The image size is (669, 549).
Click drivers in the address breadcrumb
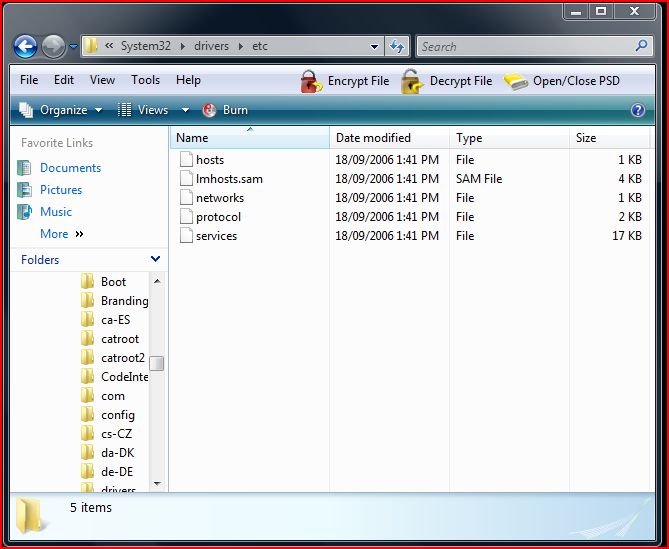212,46
